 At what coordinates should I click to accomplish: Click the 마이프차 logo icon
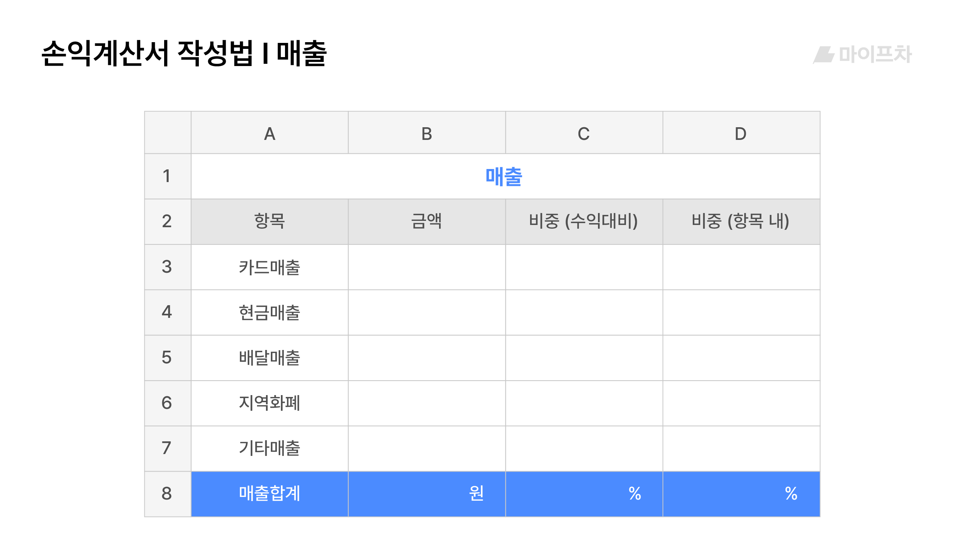tap(823, 55)
